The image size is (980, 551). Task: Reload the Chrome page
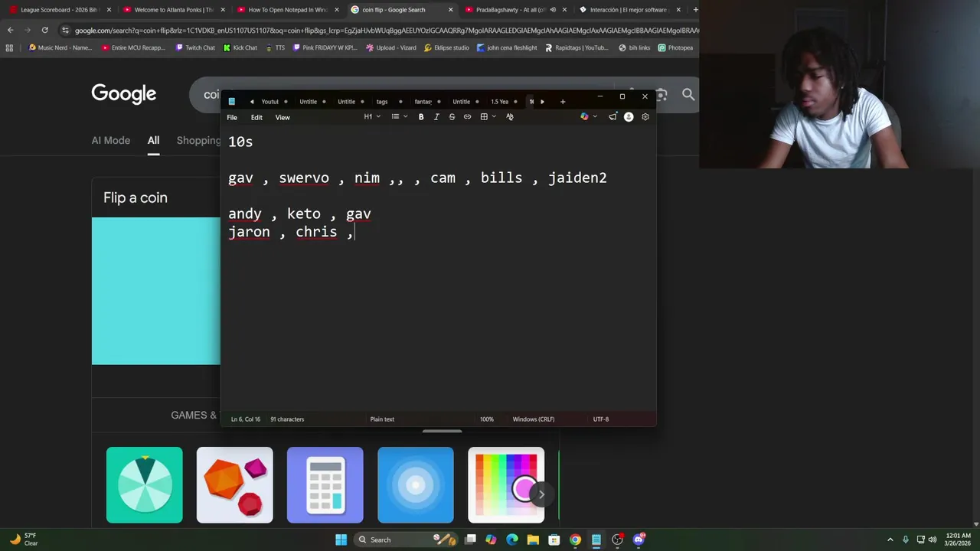44,30
